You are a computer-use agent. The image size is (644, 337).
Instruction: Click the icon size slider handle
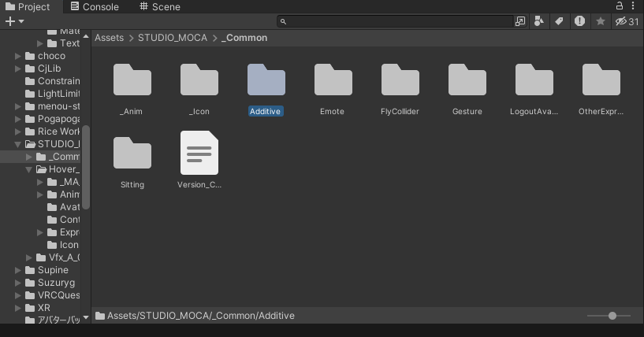(612, 316)
